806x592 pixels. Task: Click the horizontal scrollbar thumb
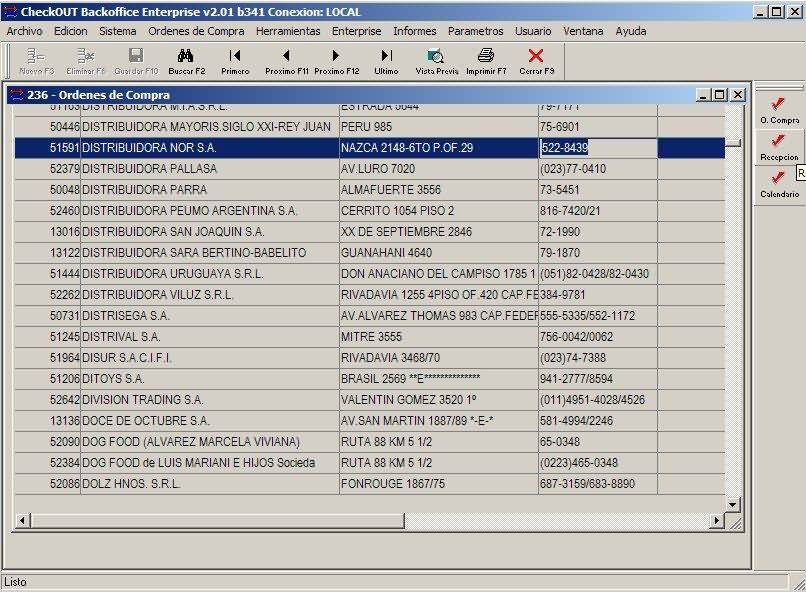(x=217, y=521)
